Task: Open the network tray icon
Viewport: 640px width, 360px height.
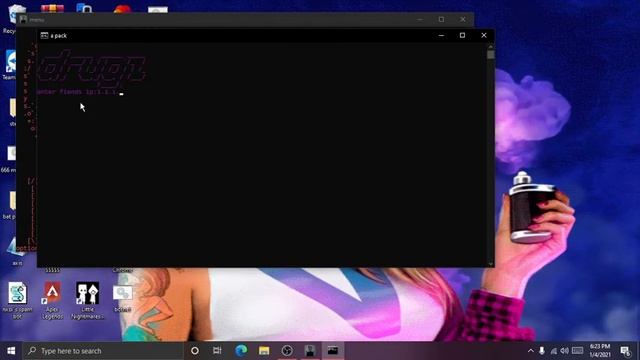Action: [553, 351]
